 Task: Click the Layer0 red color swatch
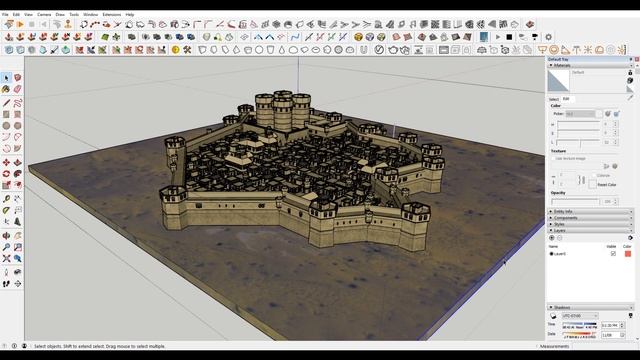tap(628, 254)
